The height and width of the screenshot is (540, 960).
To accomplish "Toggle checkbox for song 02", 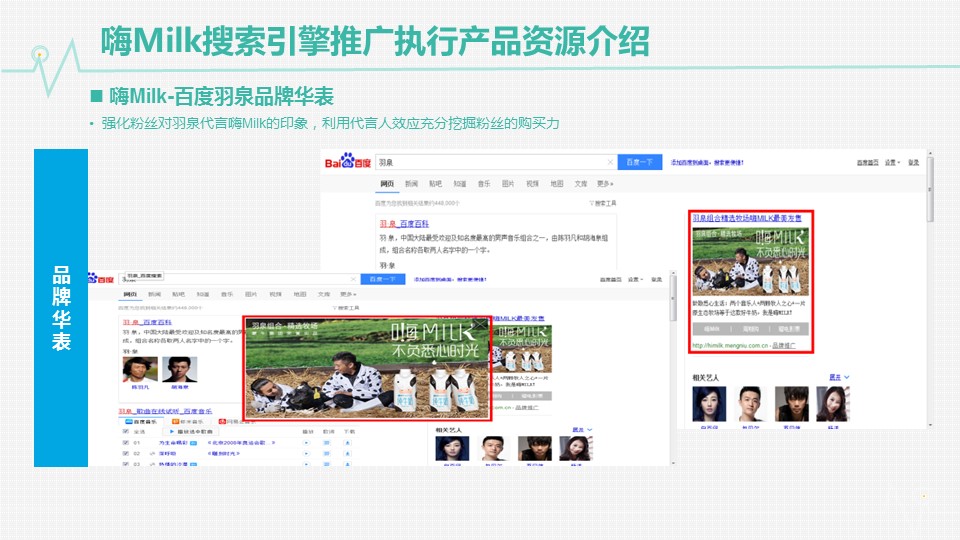I will point(126,453).
